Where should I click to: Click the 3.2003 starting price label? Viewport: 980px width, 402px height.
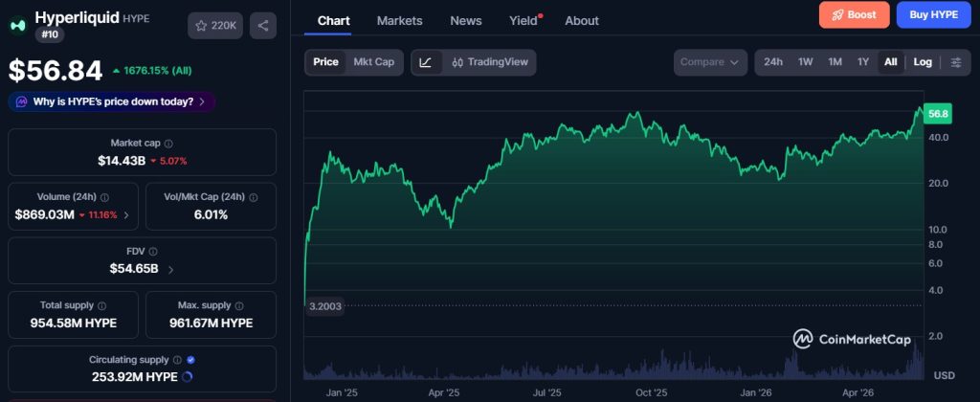[325, 306]
